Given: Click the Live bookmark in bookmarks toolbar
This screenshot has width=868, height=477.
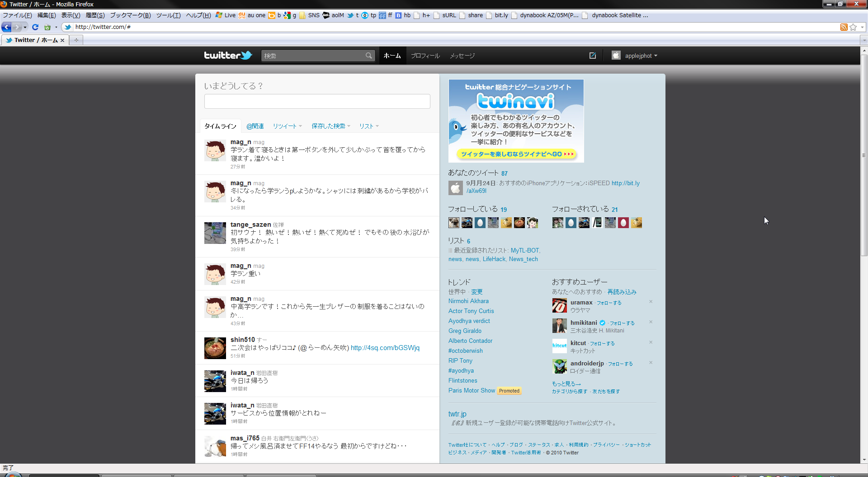Looking at the screenshot, I should click(226, 15).
